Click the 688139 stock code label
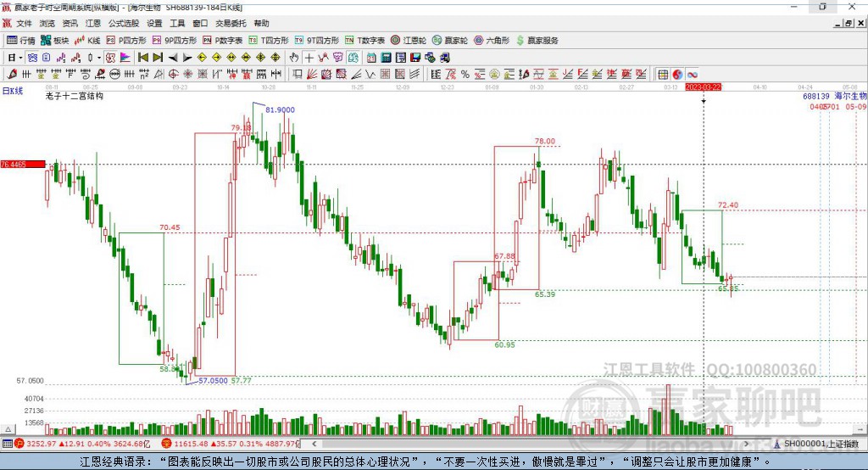The image size is (868, 470). pos(816,96)
